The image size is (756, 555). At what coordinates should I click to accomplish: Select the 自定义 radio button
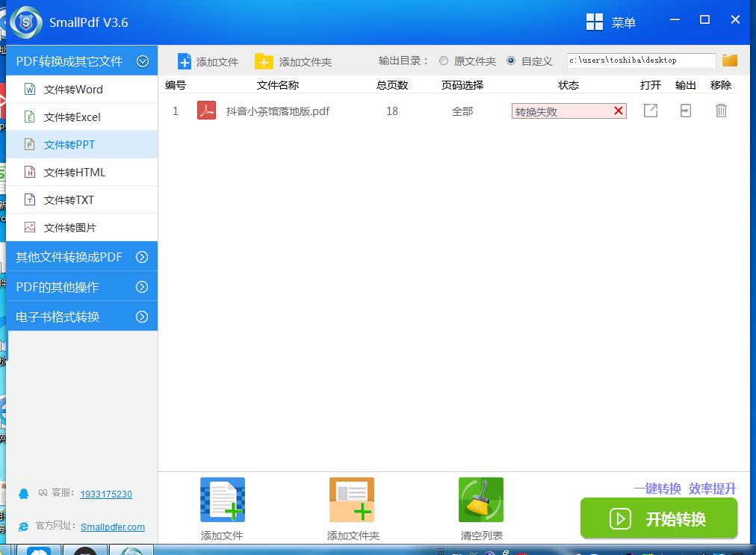(x=511, y=61)
